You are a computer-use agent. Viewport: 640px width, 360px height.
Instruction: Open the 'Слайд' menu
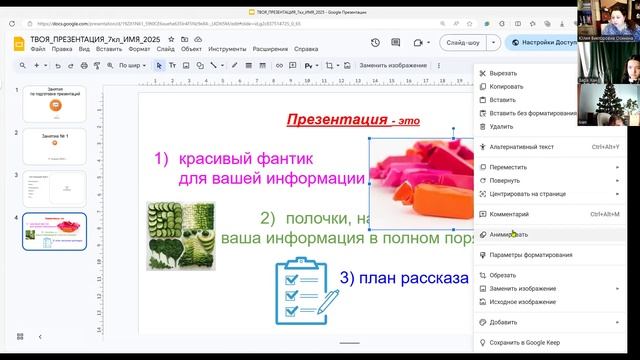click(x=165, y=49)
